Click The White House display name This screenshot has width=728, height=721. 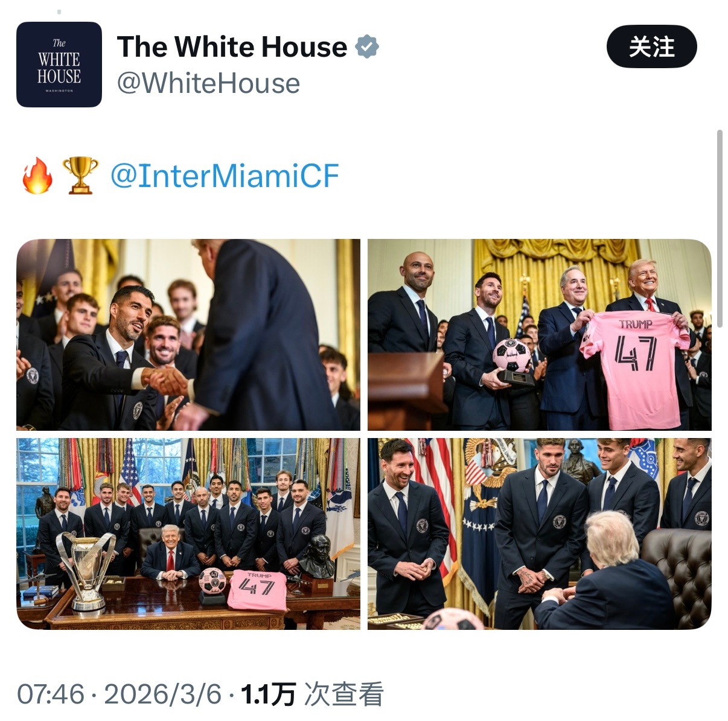tap(232, 46)
